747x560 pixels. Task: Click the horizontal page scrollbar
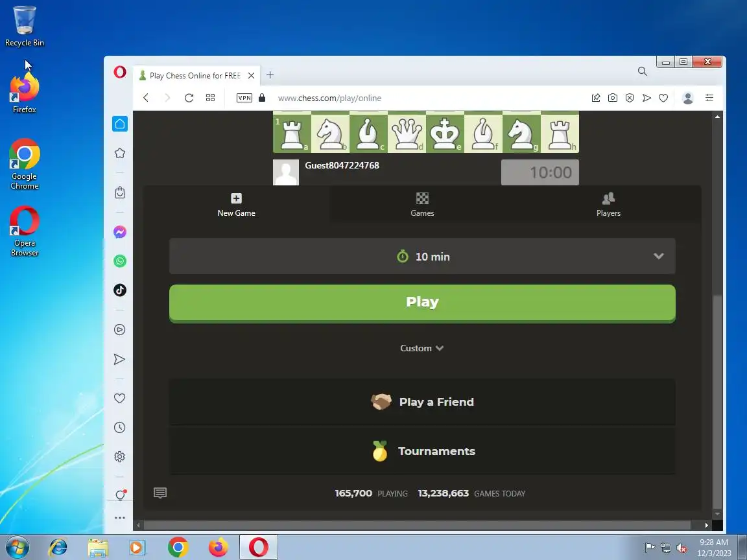418,525
